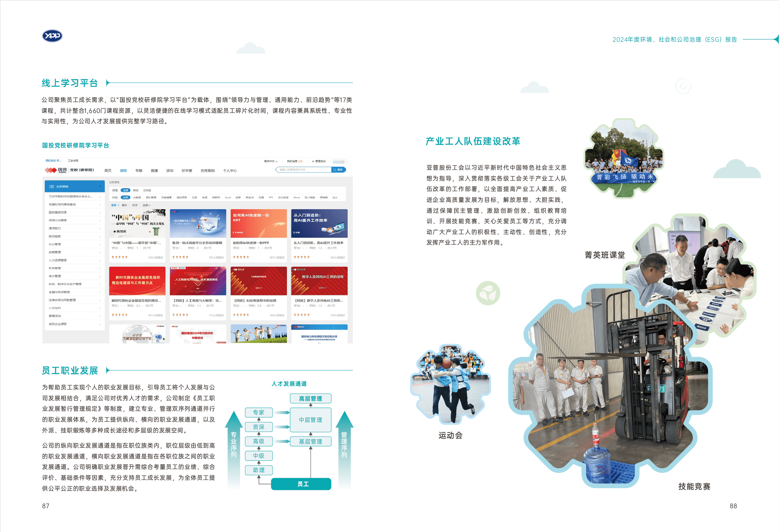Screen dimensions: 779x532
Task: Select the 其他 channel filter
Action: click(136, 190)
